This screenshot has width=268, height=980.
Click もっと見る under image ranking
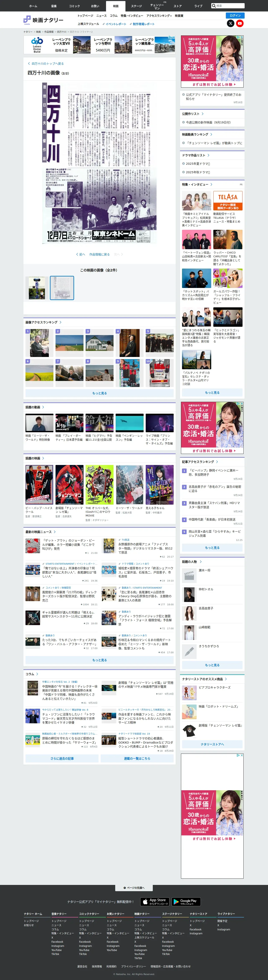(x=99, y=393)
